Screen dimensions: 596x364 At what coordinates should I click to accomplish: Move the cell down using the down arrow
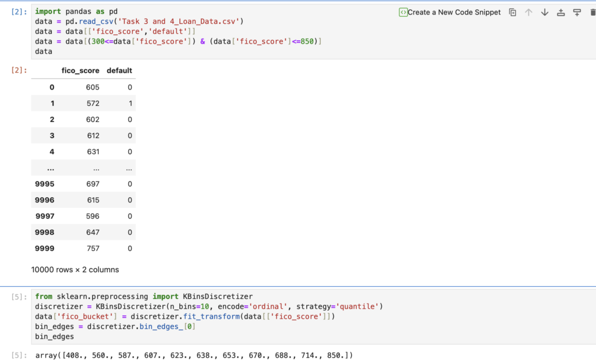[x=545, y=12]
